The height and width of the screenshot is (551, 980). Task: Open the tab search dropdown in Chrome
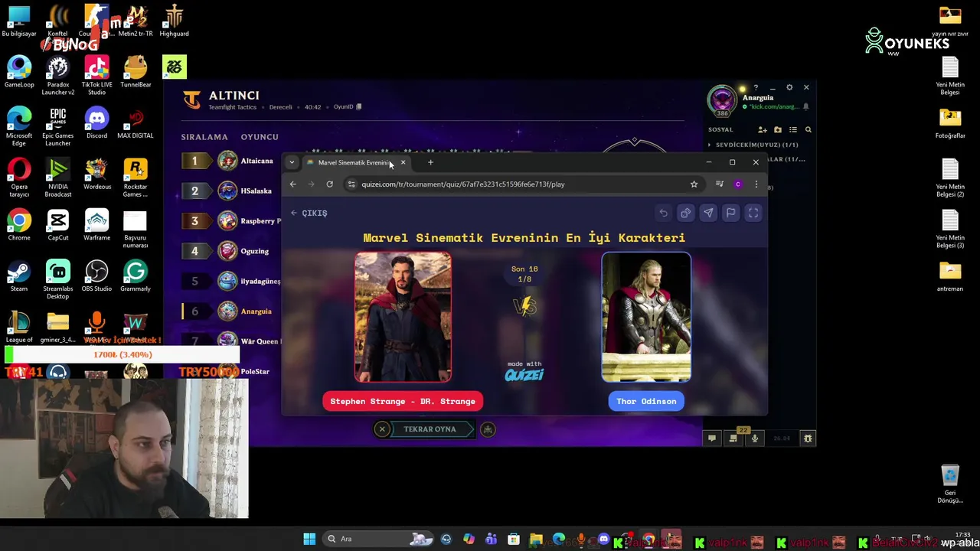(x=292, y=162)
